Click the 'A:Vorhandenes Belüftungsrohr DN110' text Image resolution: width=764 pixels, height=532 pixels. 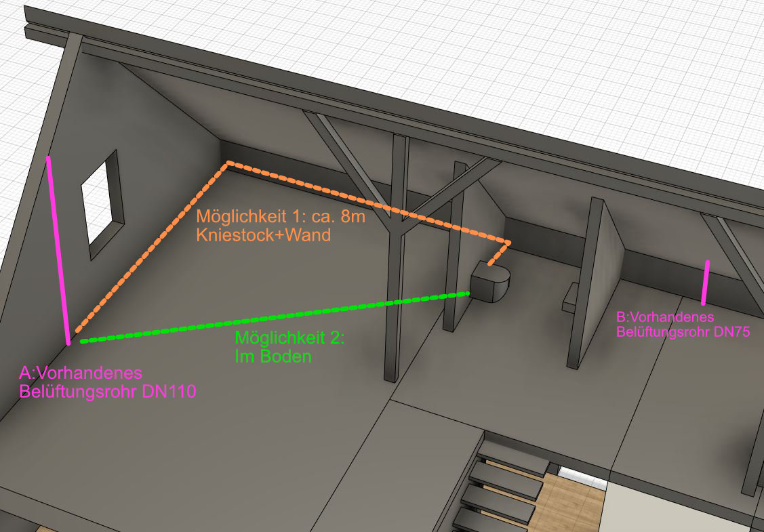107,382
